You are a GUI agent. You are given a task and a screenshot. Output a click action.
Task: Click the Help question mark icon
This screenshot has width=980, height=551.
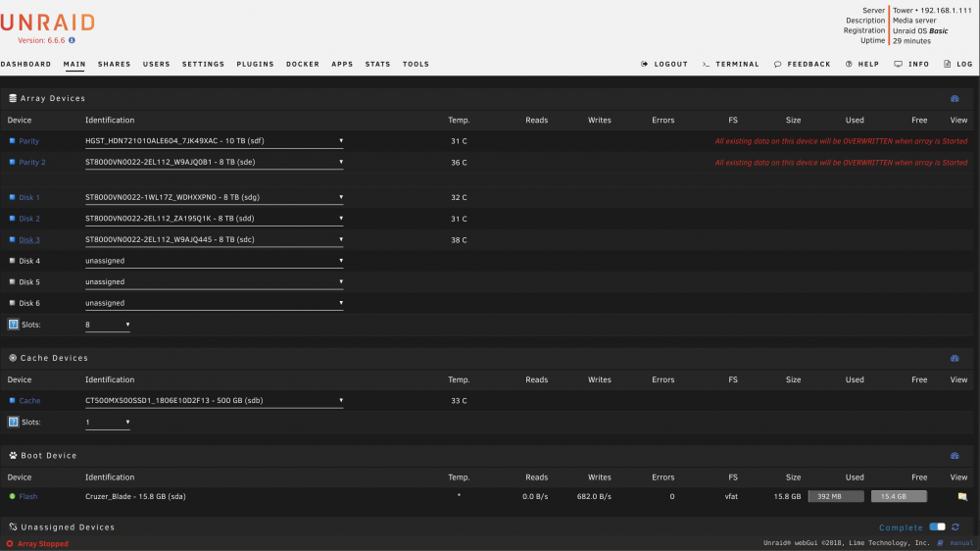[849, 64]
